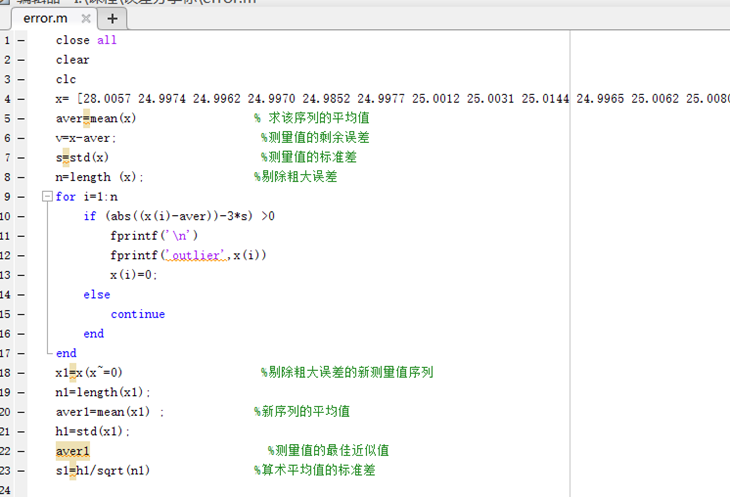Click the comment '%算术平均值的标准差'
The image size is (730, 497).
pyautogui.click(x=314, y=470)
